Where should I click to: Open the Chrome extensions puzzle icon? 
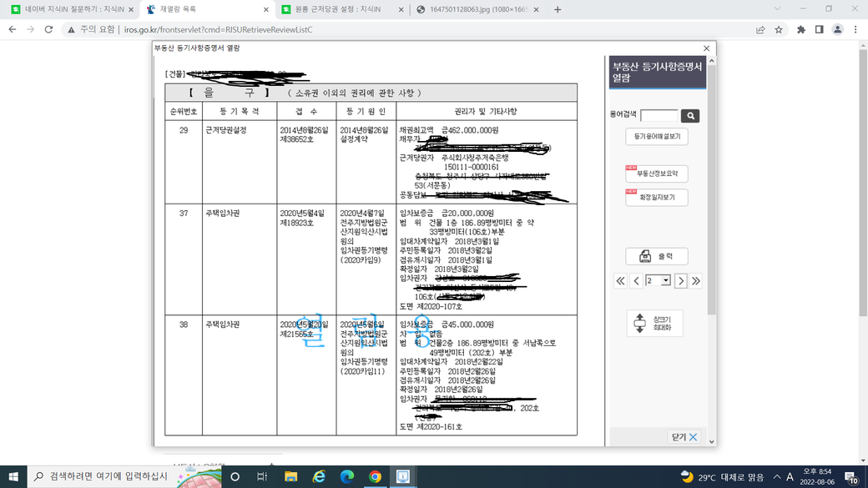(801, 29)
